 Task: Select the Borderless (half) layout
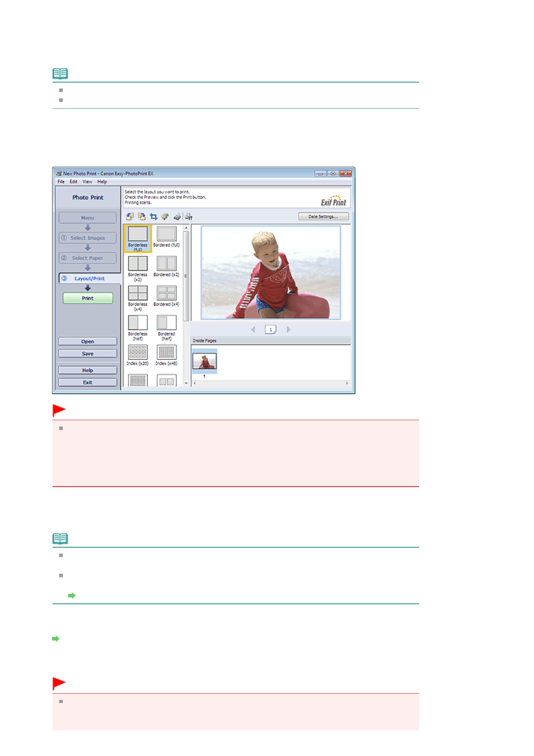pyautogui.click(x=138, y=328)
